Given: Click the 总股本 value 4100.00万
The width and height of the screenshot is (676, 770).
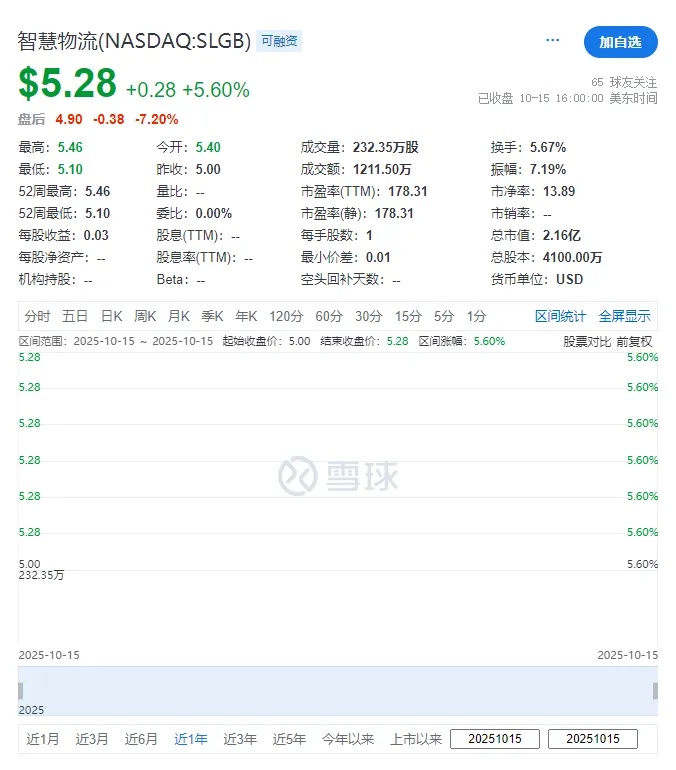Looking at the screenshot, I should [x=572, y=257].
